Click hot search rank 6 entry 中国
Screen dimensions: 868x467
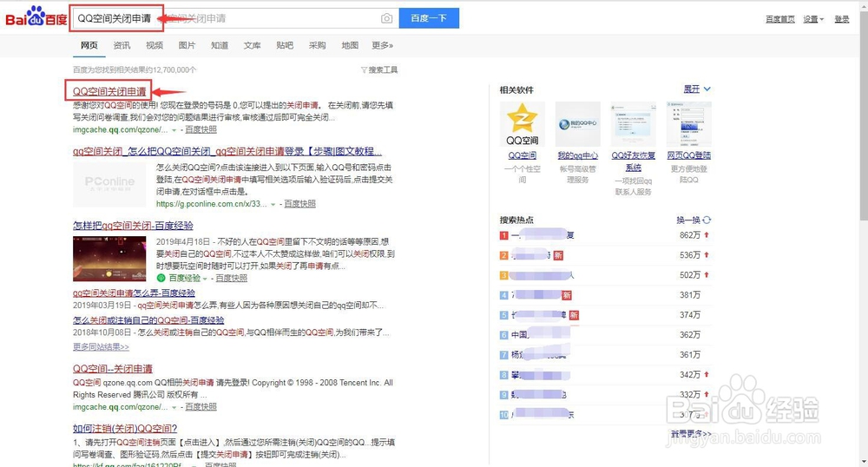click(x=540, y=335)
